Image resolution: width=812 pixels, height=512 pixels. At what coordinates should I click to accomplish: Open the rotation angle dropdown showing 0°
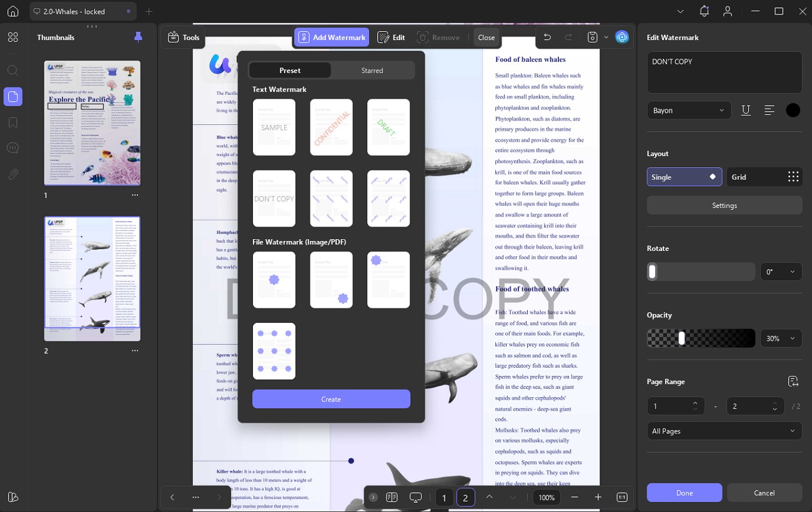781,272
